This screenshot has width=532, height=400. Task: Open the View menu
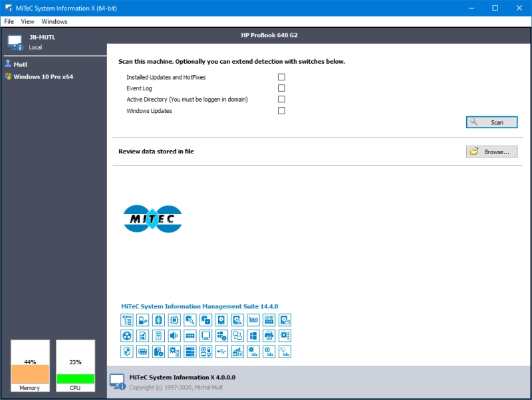[27, 21]
